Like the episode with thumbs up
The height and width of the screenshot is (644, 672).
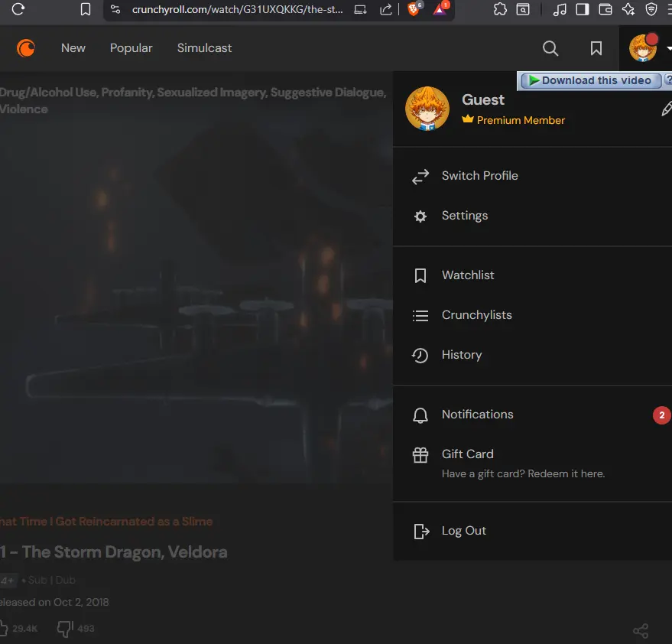point(5,629)
